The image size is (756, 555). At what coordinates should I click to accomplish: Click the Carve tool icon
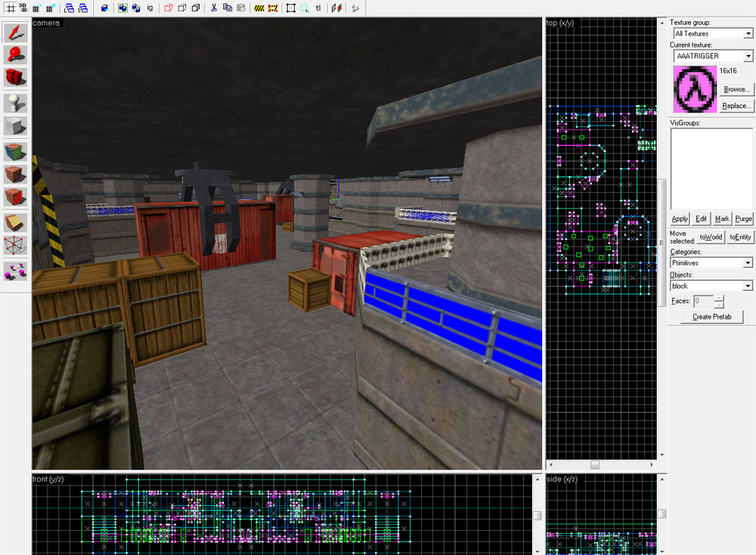pyautogui.click(x=104, y=8)
